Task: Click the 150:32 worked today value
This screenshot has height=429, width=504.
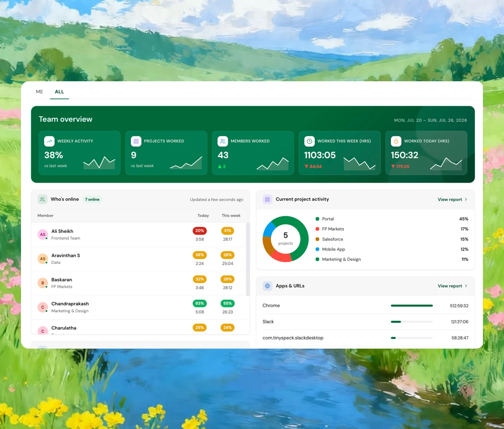Action: tap(404, 155)
